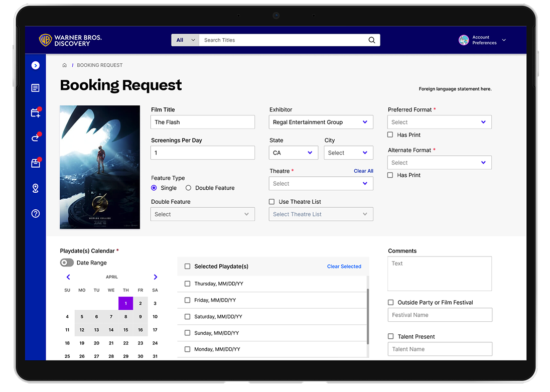Click the Clear Selected link
Viewport: 550px width, 392px height.
344,267
